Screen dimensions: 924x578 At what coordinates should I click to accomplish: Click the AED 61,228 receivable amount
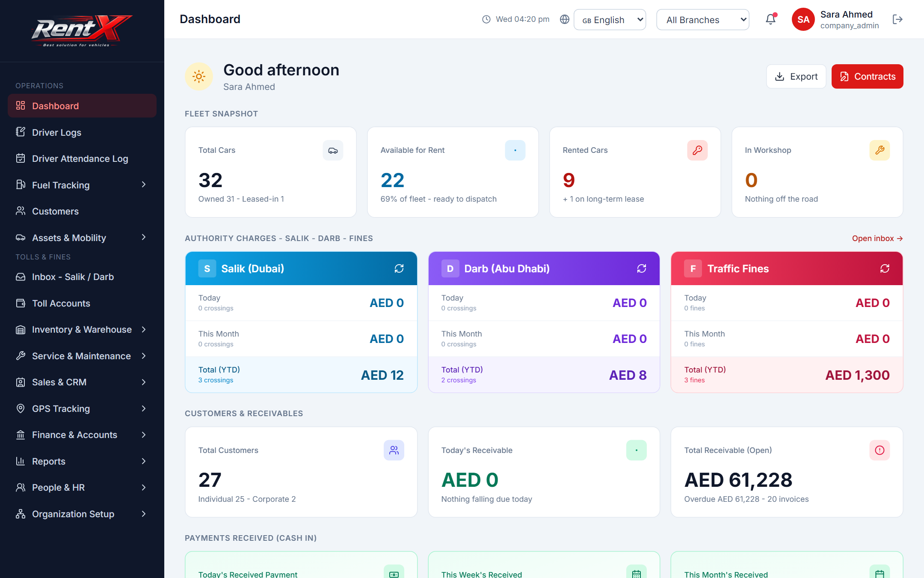coord(738,480)
